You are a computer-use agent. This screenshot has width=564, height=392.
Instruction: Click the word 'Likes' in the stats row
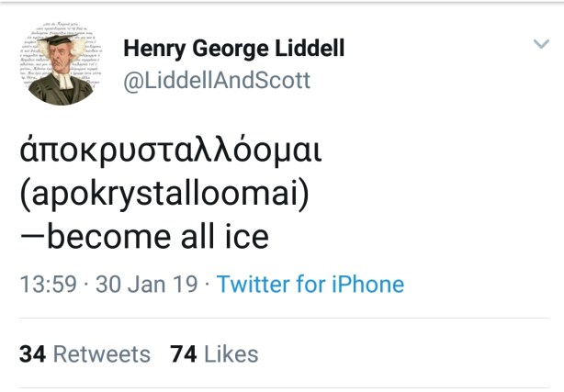231,354
